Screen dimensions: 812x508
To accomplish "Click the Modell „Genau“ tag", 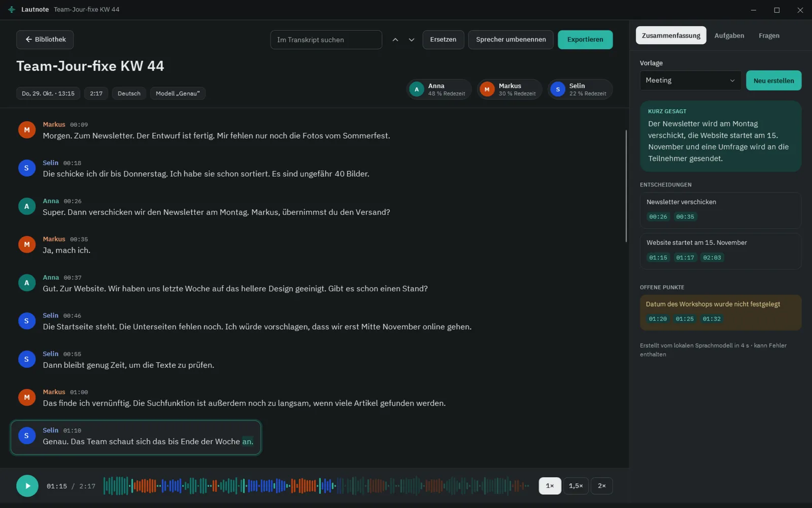I will click(178, 93).
